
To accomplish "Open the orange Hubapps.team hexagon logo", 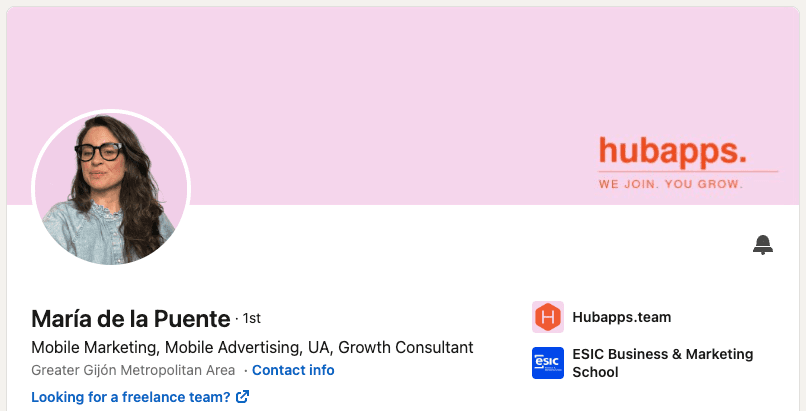I will [x=548, y=317].
